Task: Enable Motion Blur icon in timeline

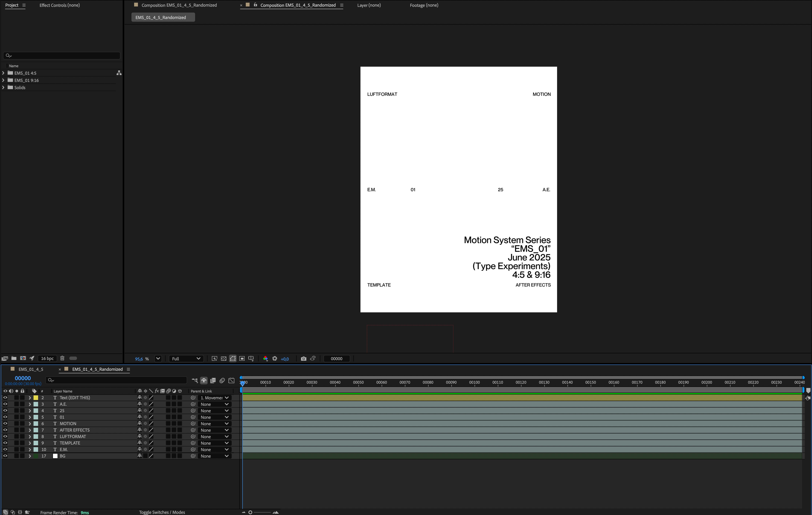Action: point(222,380)
